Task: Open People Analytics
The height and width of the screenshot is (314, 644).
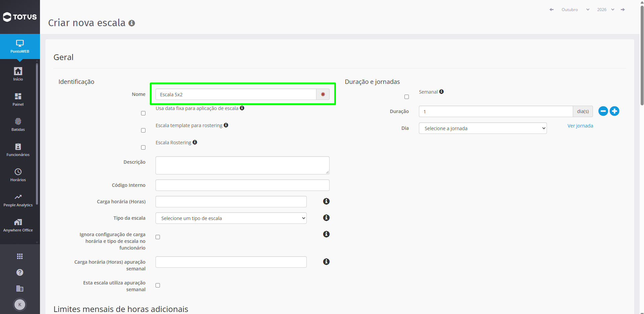Action: [x=18, y=200]
